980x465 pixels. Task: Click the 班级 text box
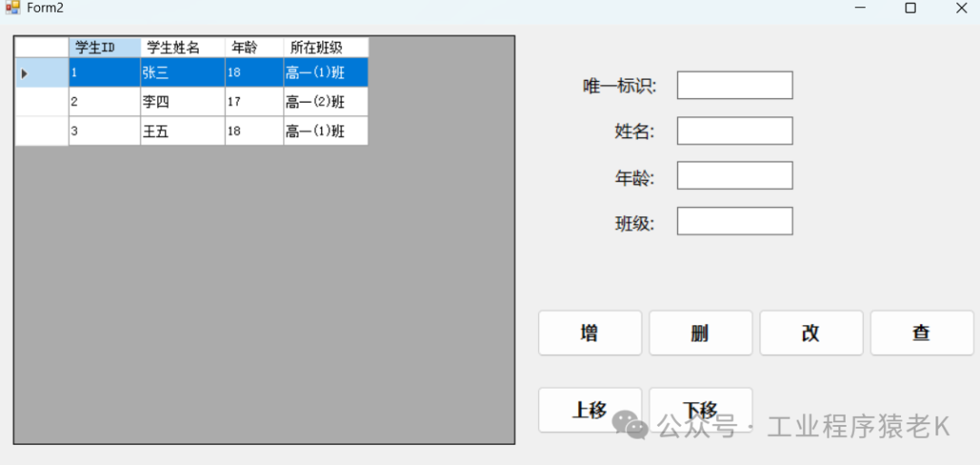pos(734,221)
